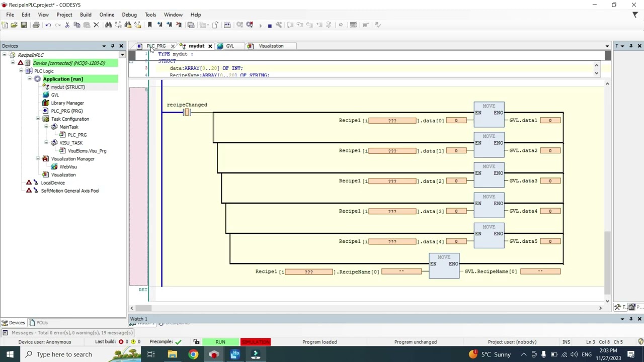Screen dimensions: 644x362
Task: Click the notification center icon in taskbar
Action: click(x=631, y=354)
